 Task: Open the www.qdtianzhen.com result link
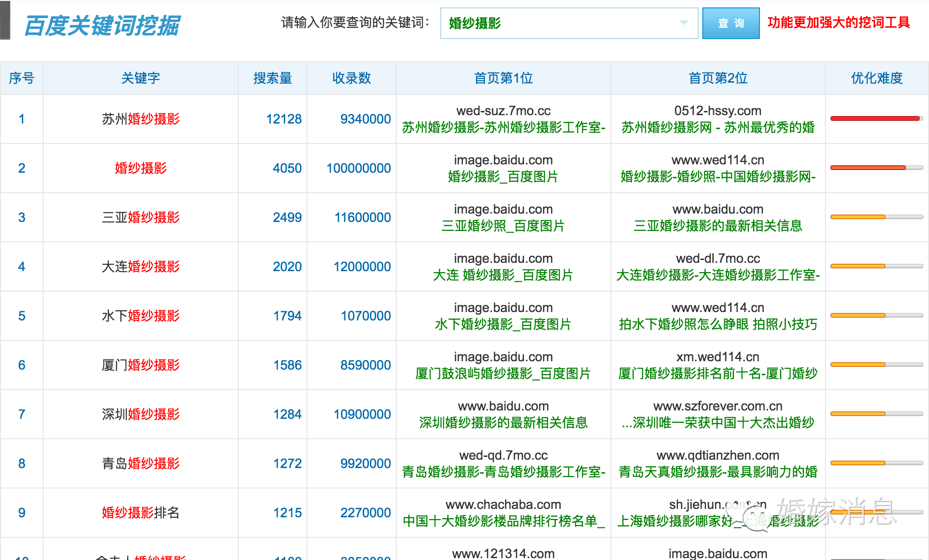click(x=718, y=455)
